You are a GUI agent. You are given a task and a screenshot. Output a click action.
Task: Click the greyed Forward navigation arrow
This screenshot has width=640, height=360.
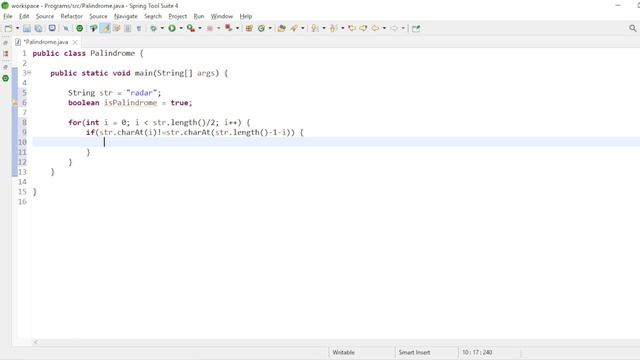coord(394,28)
